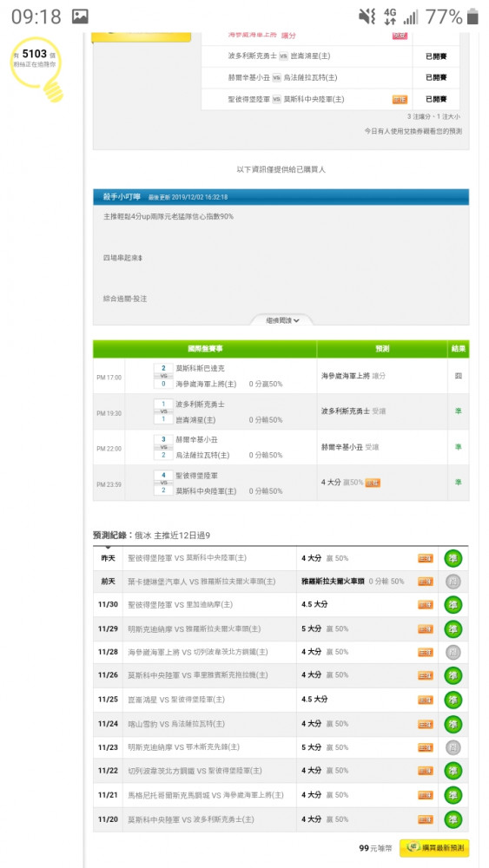Click the '信心指數90%' note line
489x868 pixels.
tap(169, 216)
